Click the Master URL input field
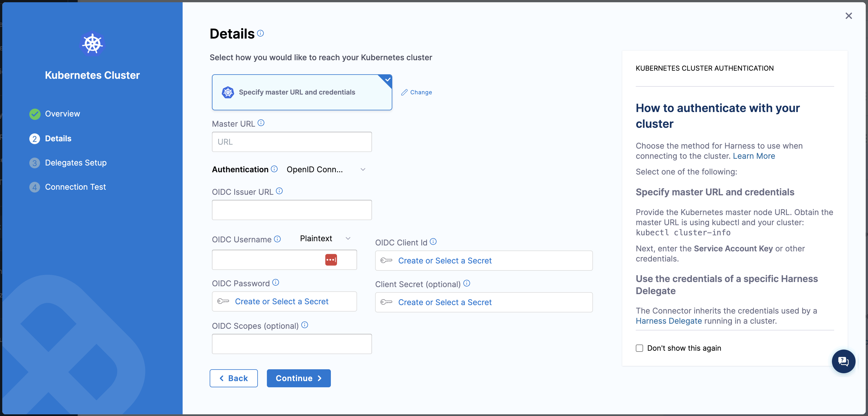The height and width of the screenshot is (416, 868). 292,142
